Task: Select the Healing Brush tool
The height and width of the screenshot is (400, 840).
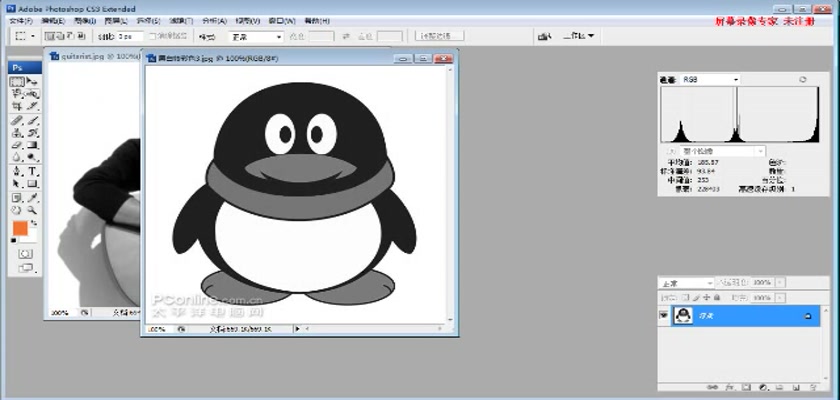Action: click(18, 120)
